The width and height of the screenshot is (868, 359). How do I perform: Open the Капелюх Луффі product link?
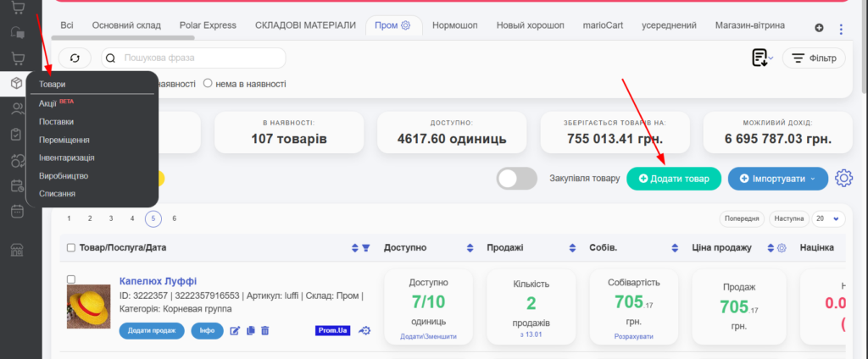(x=158, y=281)
